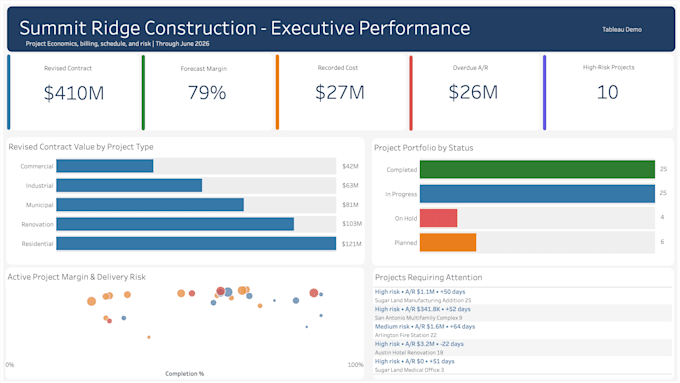Click the Overdue A/R $26M value
The height and width of the screenshot is (383, 680).
(473, 92)
